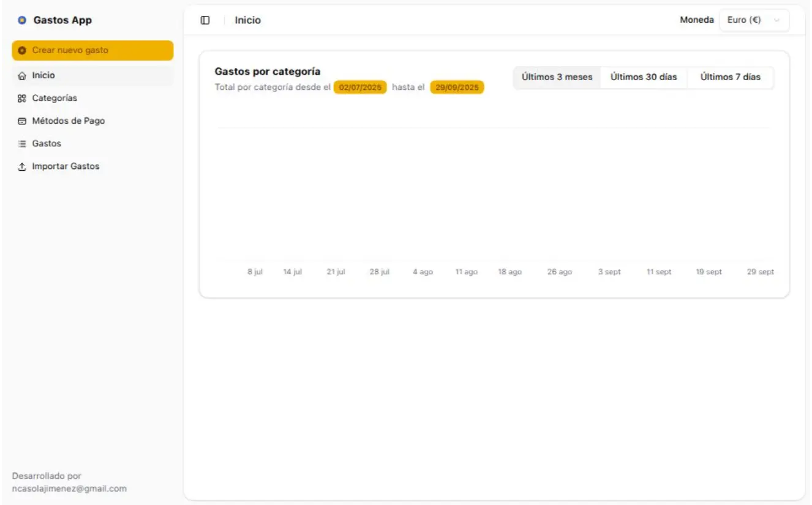Click the Métodos de Pago card icon

click(x=22, y=121)
